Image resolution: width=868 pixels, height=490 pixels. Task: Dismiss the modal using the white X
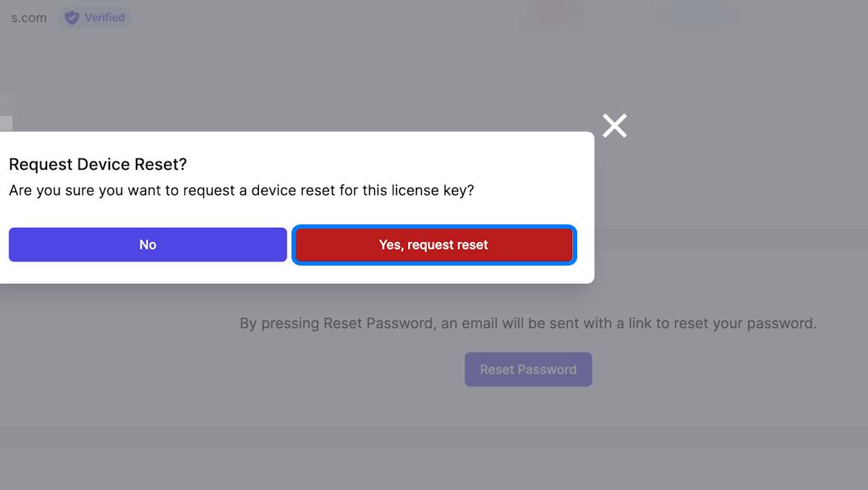click(x=614, y=125)
